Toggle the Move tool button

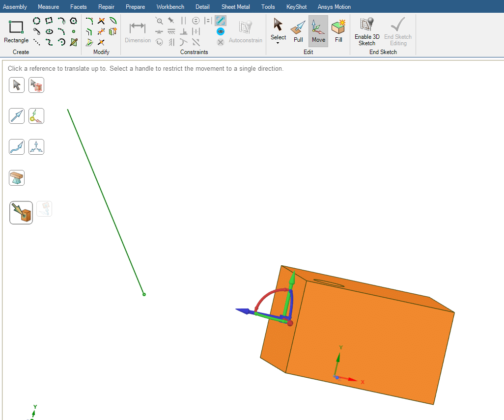pos(318,31)
